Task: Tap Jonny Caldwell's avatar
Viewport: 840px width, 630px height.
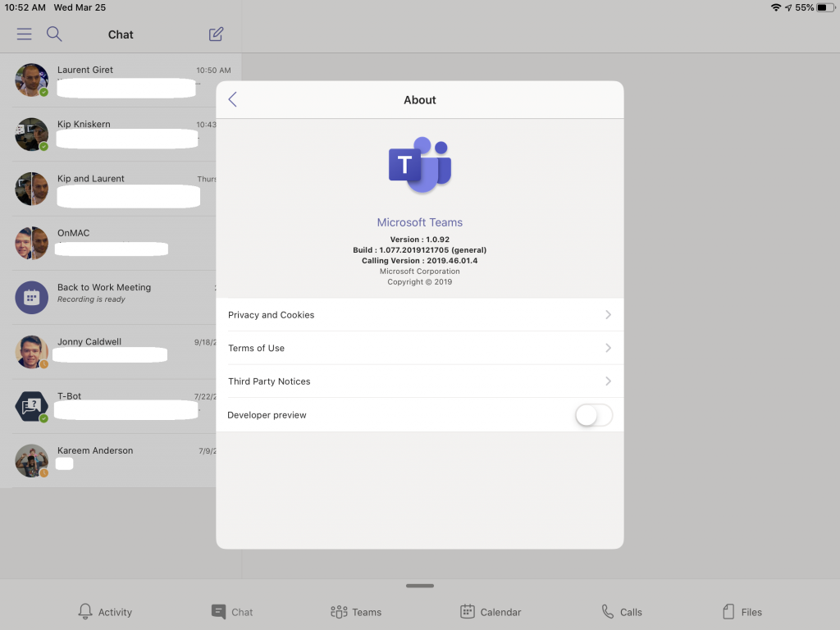Action: pos(32,352)
